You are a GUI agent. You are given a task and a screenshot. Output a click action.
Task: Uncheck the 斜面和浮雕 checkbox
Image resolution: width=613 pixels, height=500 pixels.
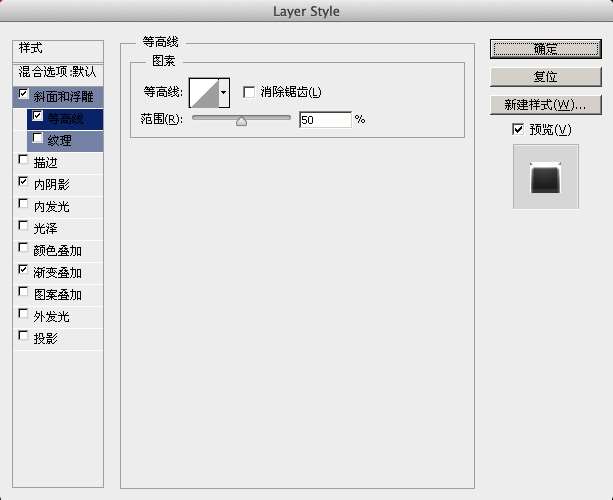(x=23, y=94)
